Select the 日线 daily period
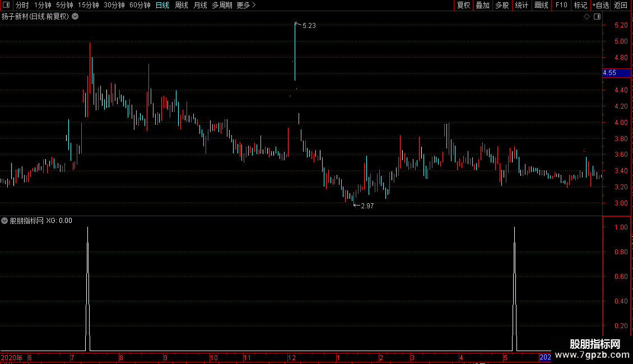The height and width of the screenshot is (364, 633). coord(162,5)
